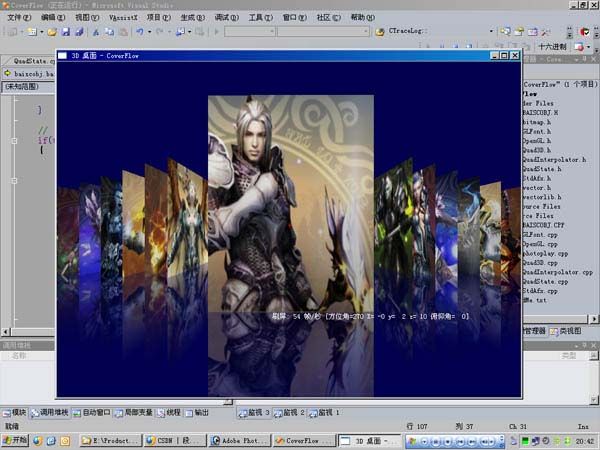The width and height of the screenshot is (600, 450).
Task: Click the Cut scissors toolbar icon
Action: pyautogui.click(x=96, y=32)
